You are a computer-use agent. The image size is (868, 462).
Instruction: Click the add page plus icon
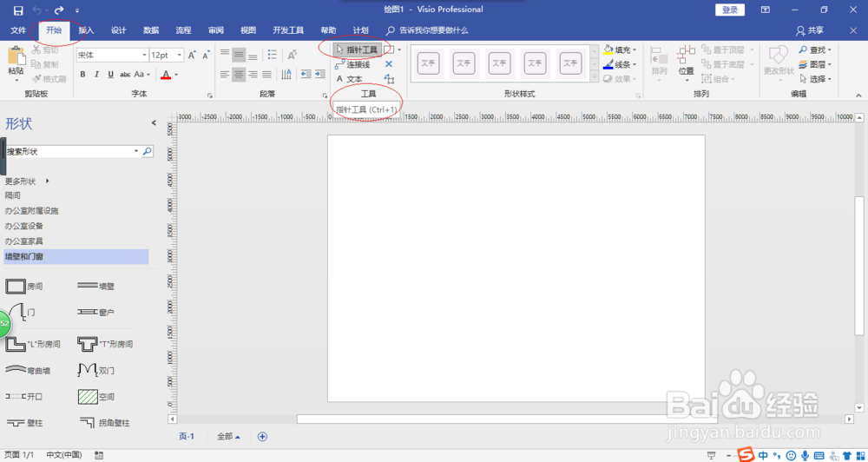tap(262, 437)
